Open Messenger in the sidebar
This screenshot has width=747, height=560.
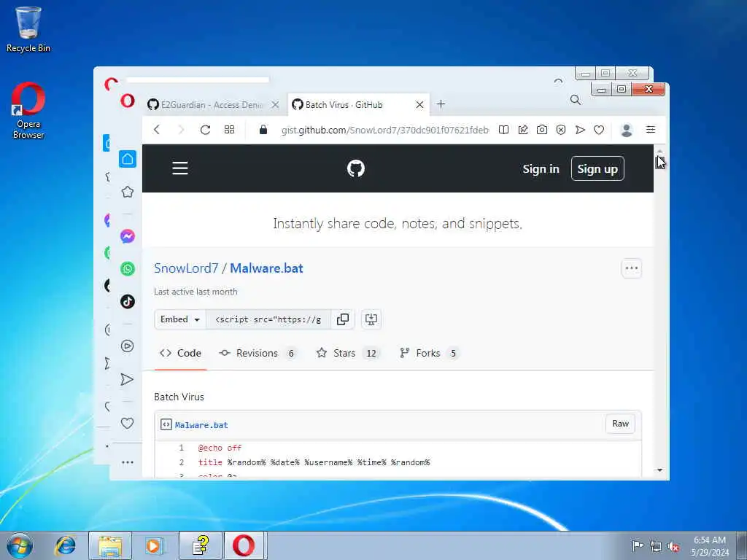point(127,236)
